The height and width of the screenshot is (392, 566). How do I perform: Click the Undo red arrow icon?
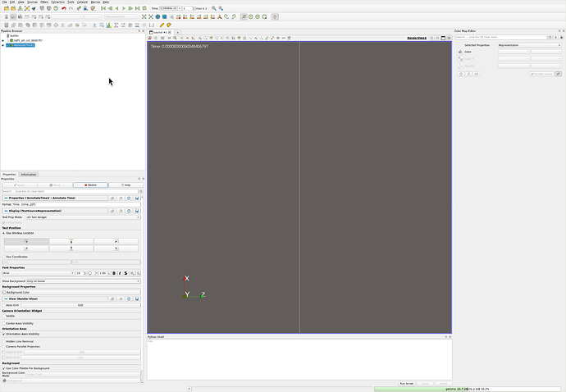(64, 8)
